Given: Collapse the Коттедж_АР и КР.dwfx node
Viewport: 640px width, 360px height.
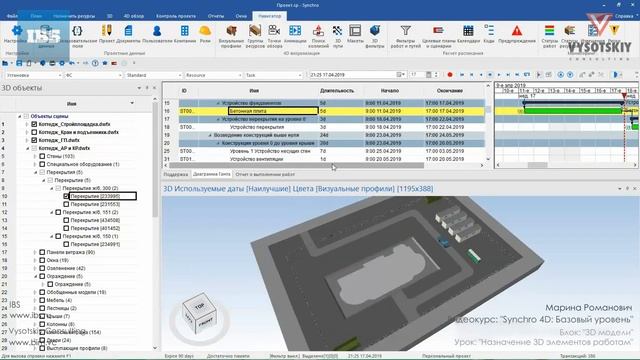Looking at the screenshot, I should click(27, 148).
